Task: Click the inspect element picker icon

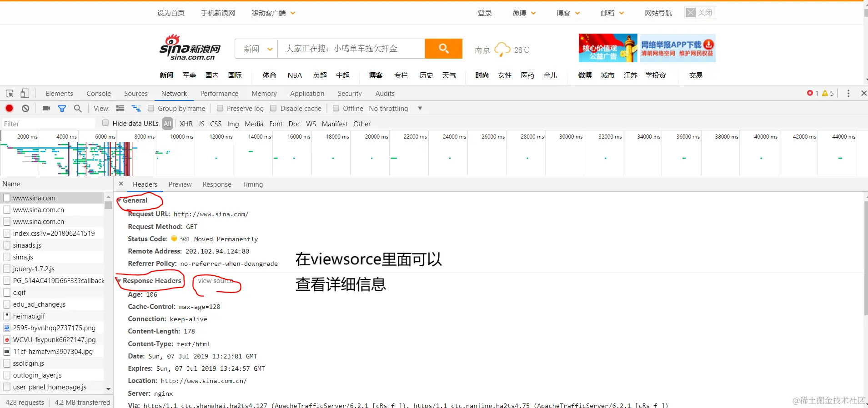Action: click(x=10, y=94)
